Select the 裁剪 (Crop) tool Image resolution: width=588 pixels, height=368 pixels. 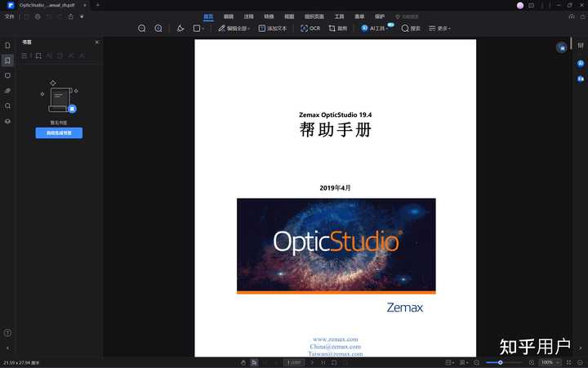pos(338,28)
